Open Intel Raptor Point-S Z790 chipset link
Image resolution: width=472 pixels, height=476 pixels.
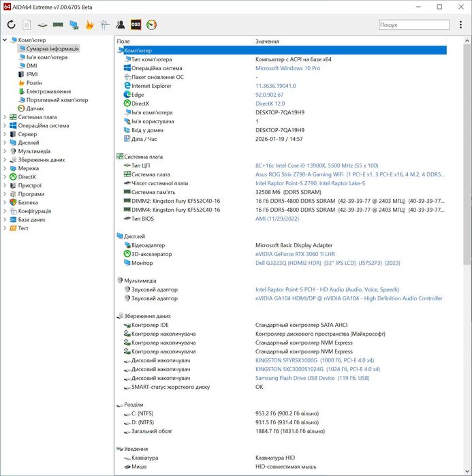[x=310, y=183]
